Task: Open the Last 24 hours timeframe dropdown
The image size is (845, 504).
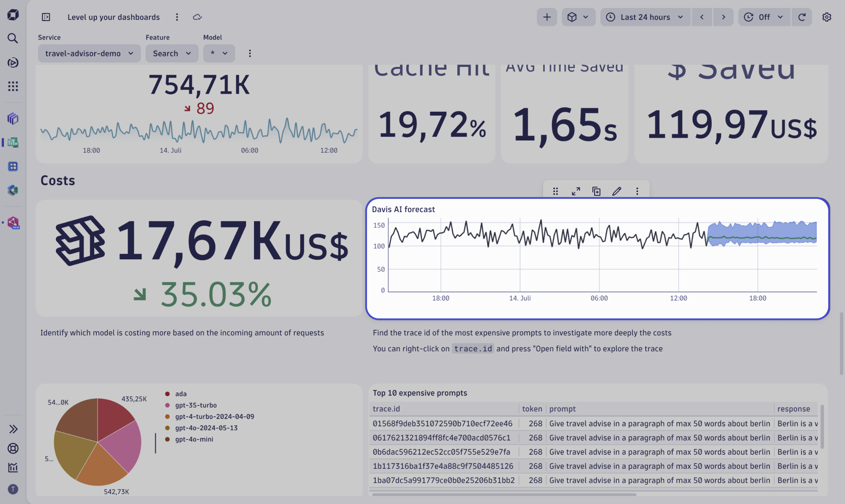Action: [645, 17]
